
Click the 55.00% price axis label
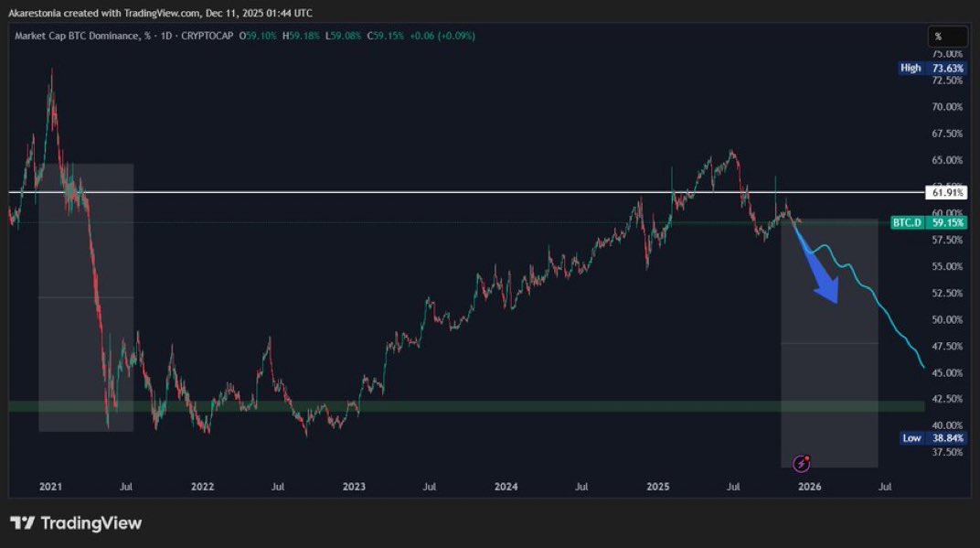click(947, 266)
